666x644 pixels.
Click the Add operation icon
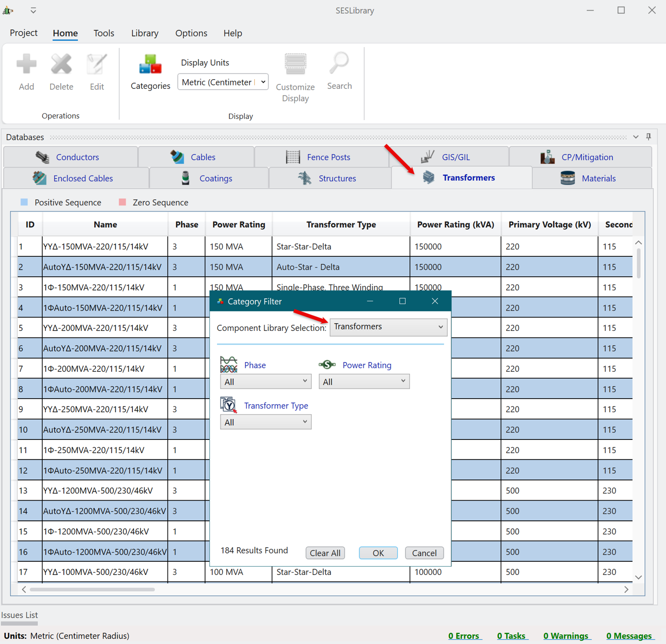click(x=26, y=64)
